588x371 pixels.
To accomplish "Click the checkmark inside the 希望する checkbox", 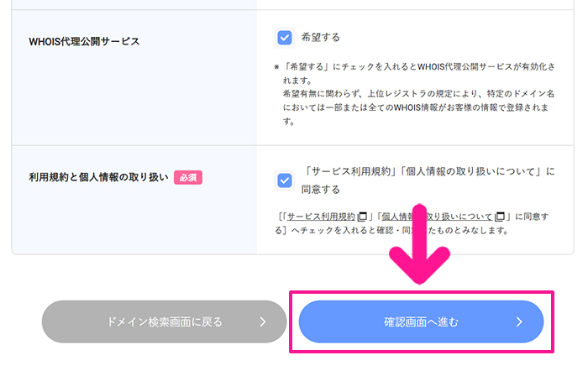I will pos(284,38).
